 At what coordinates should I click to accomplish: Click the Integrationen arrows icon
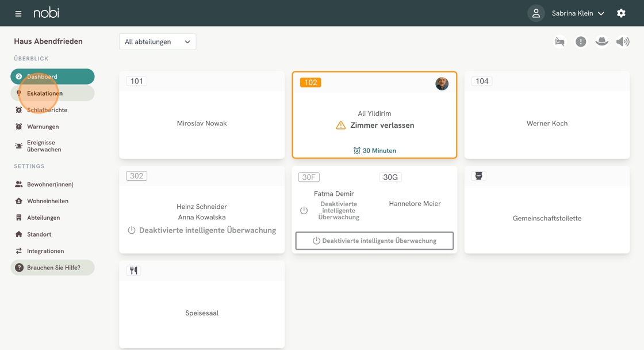(19, 251)
